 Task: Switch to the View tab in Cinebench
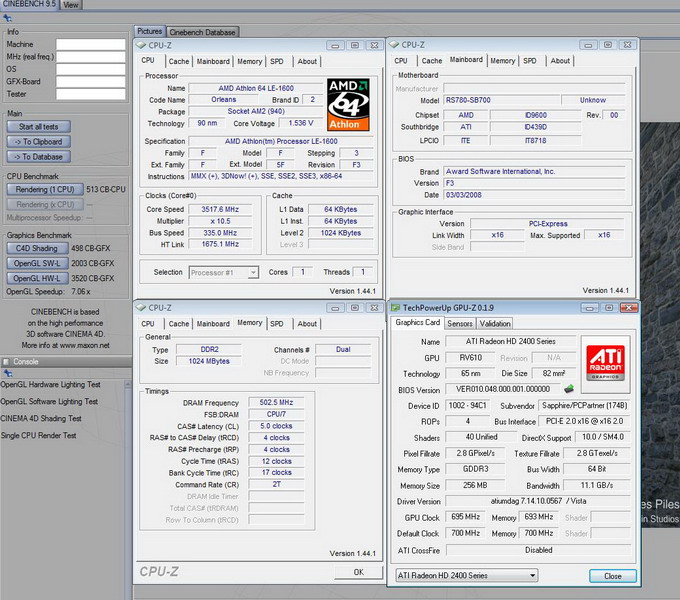coord(72,5)
